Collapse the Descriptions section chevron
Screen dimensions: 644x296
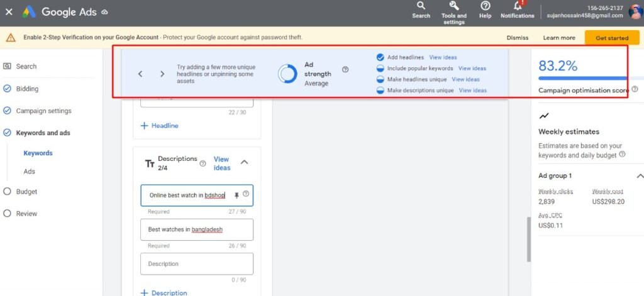pos(245,162)
